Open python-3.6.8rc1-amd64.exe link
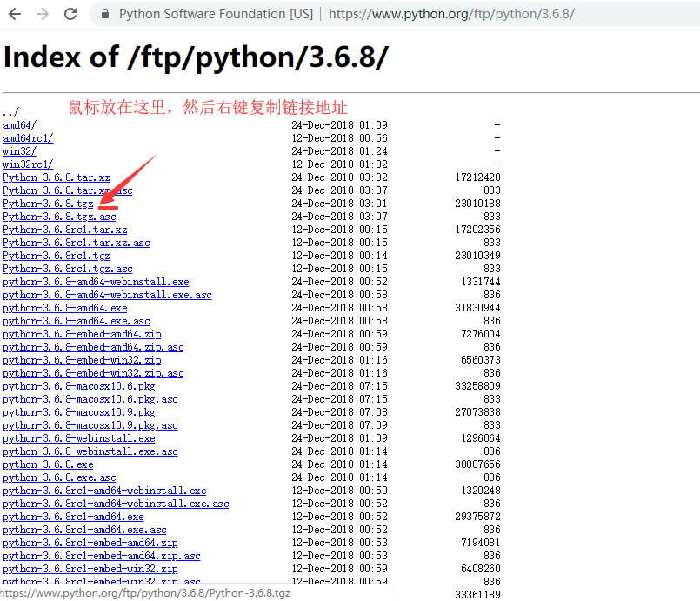 click(x=73, y=517)
